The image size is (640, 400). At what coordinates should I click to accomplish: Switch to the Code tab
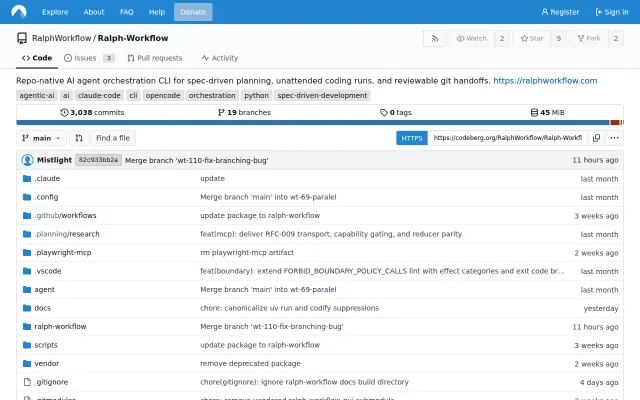pos(37,58)
